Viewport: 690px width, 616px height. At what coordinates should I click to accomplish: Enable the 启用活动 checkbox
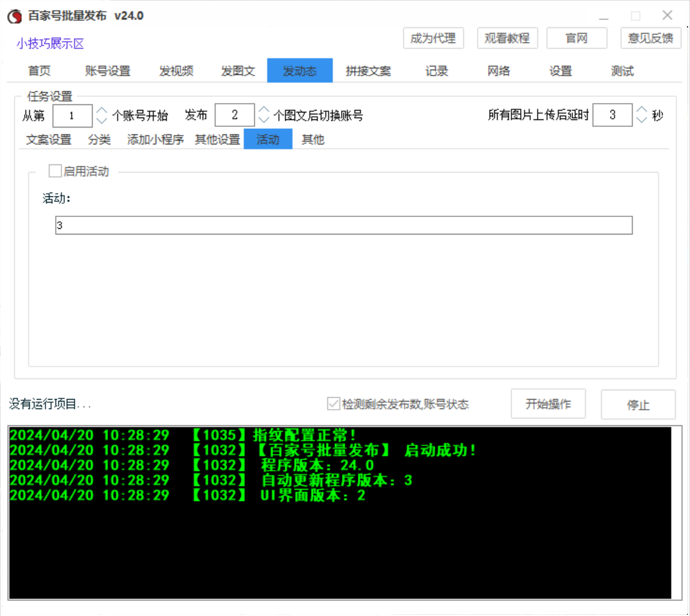(x=55, y=171)
